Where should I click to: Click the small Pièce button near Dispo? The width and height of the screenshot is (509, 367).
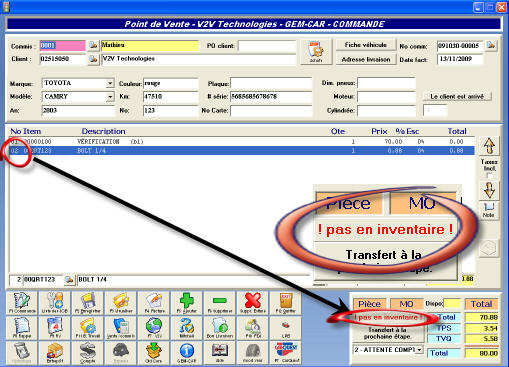click(x=369, y=304)
